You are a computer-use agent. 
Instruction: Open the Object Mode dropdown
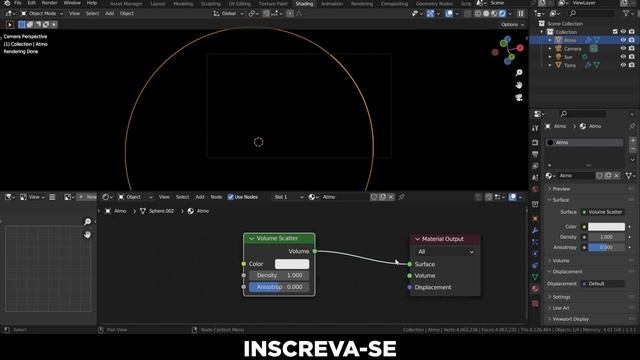(42, 13)
